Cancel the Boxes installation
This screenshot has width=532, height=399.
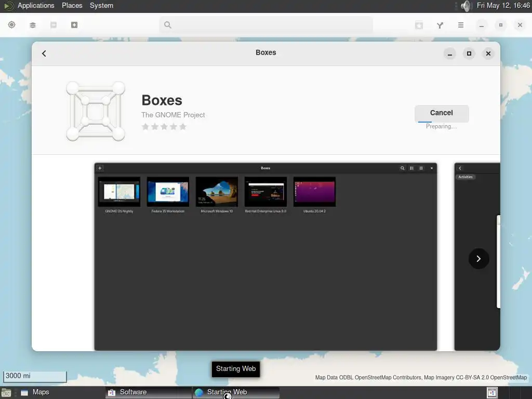[442, 113]
